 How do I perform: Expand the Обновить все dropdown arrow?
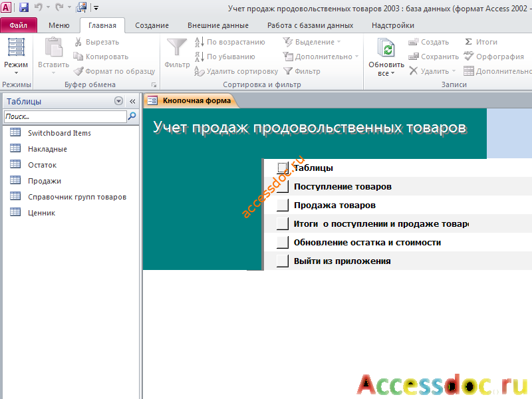coord(392,73)
